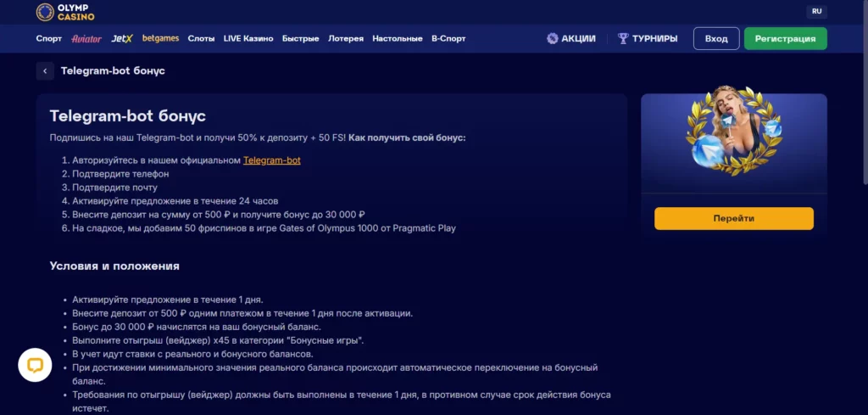The image size is (868, 415).
Task: Click the Акции promo star icon
Action: 552,39
